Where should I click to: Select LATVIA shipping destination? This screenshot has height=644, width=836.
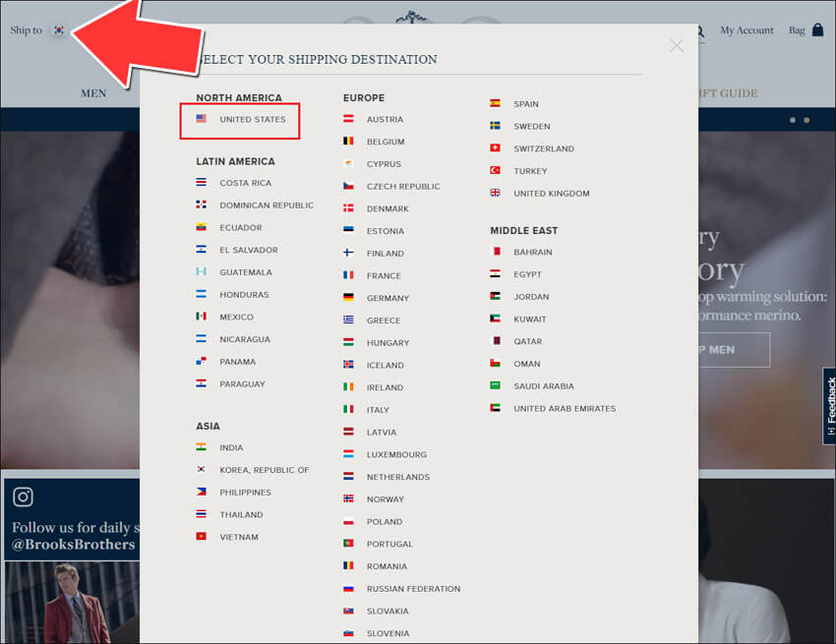tap(382, 433)
